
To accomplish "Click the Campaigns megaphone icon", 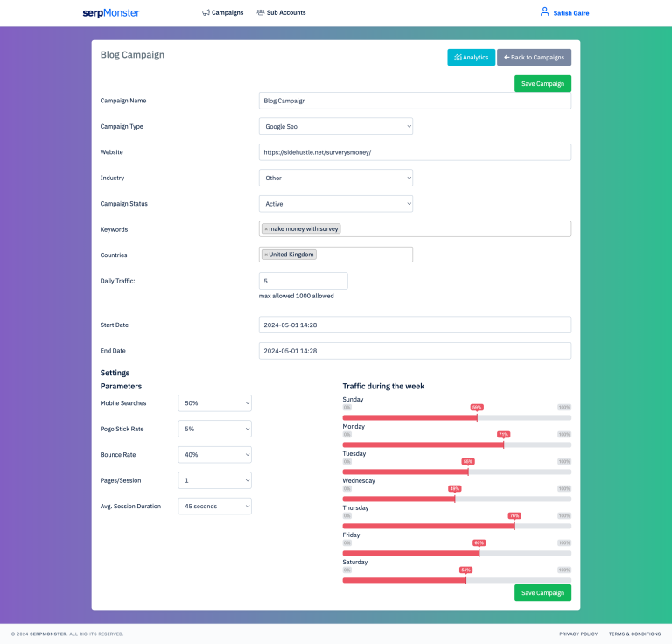I will click(206, 13).
